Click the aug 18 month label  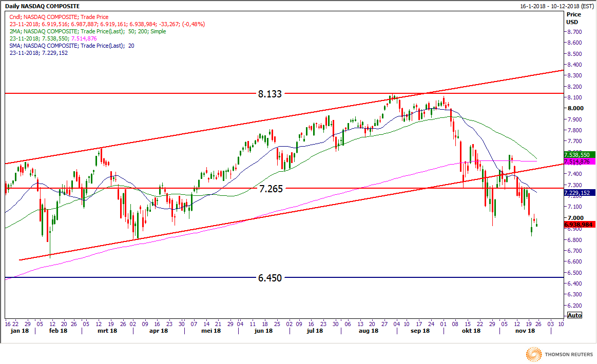369,331
